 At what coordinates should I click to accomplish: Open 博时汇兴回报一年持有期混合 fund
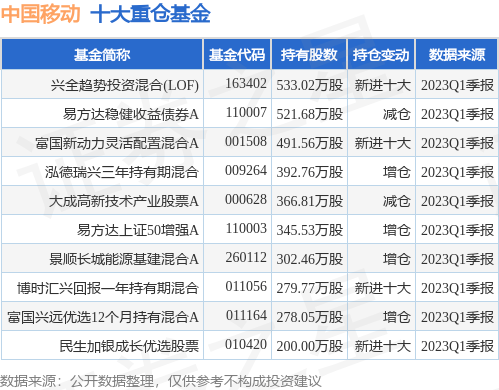(108, 288)
